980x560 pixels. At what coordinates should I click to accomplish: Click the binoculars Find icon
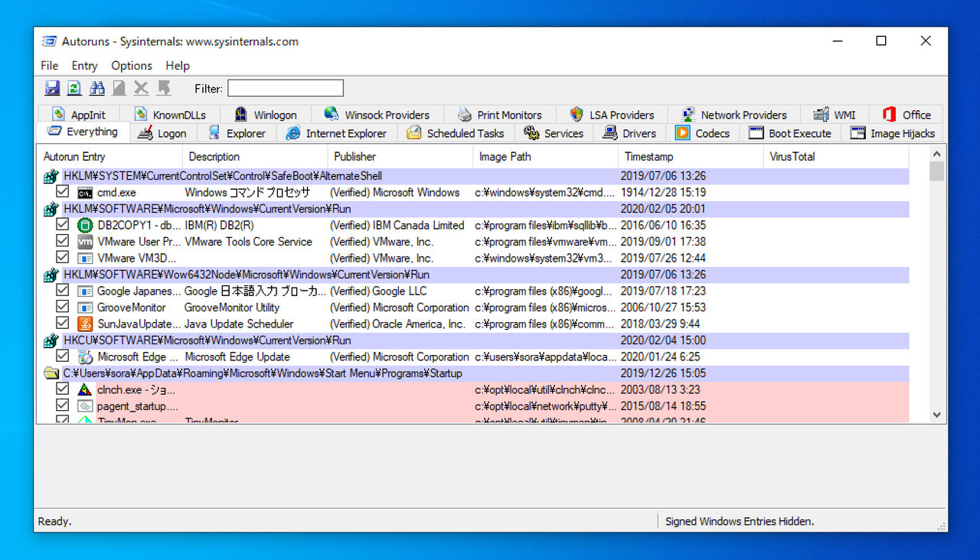(x=96, y=88)
